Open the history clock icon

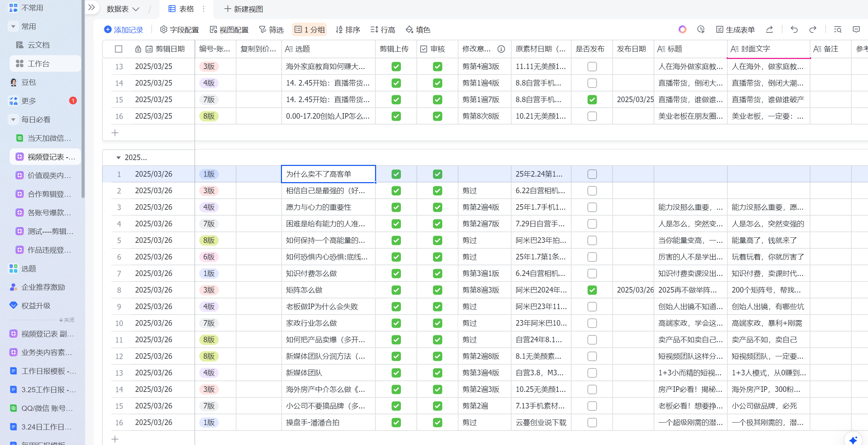tap(700, 30)
